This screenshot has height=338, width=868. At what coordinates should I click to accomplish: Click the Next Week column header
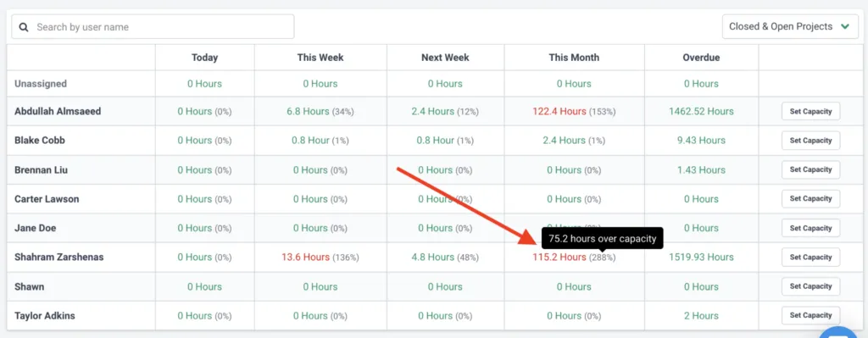(445, 58)
